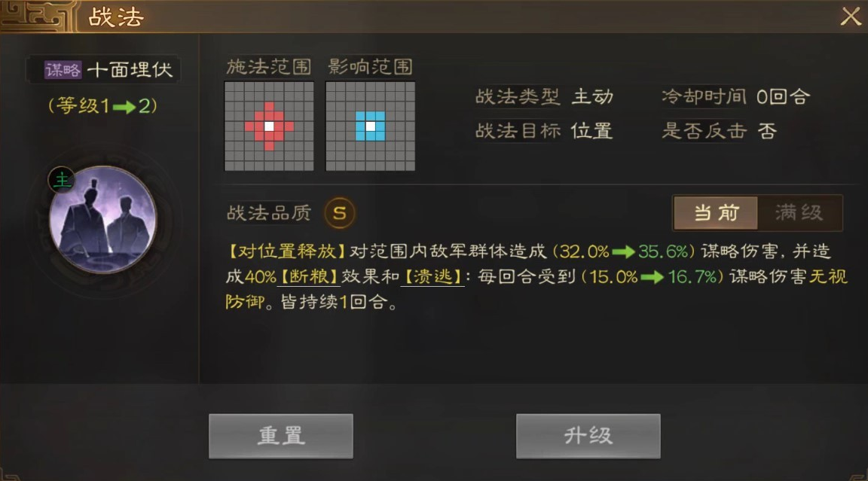
Task: Close the 战法 window
Action: tap(850, 17)
